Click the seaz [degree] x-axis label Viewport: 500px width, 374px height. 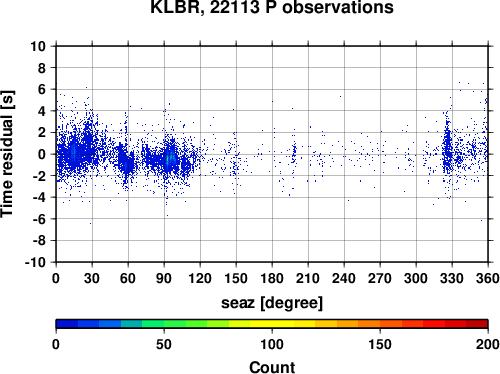[x=272, y=303]
